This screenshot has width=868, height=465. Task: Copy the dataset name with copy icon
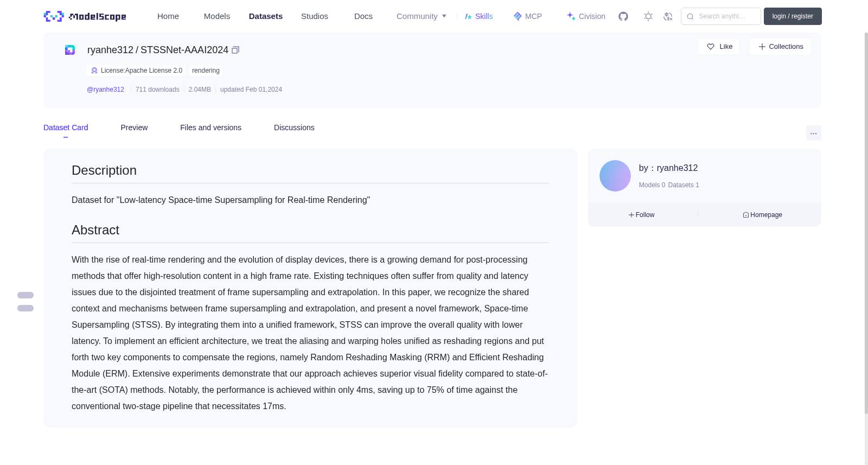tap(235, 50)
